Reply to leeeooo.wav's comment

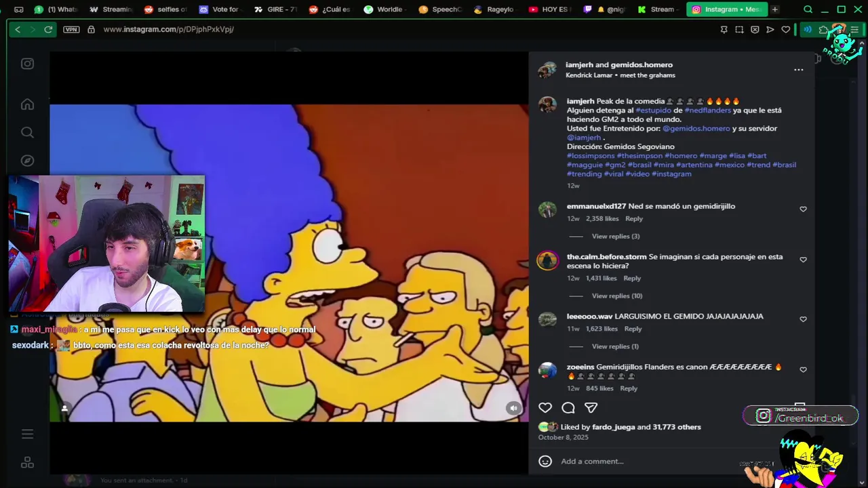pyautogui.click(x=633, y=329)
